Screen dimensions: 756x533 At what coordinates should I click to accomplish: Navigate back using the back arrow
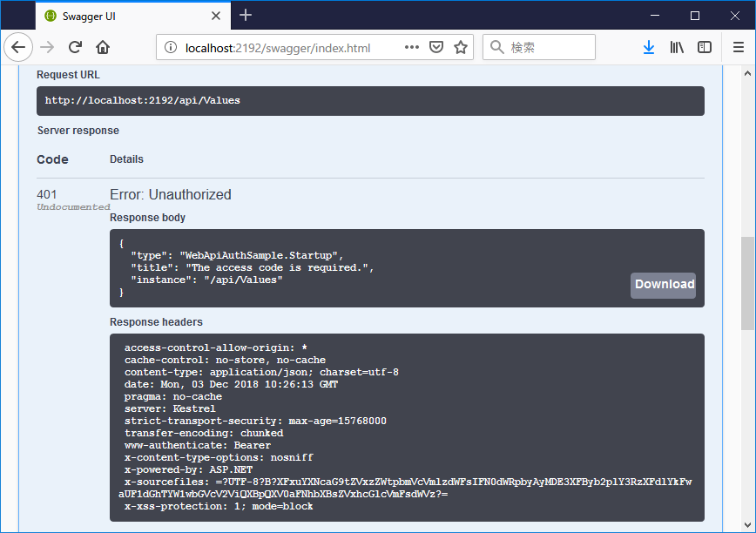point(18,47)
